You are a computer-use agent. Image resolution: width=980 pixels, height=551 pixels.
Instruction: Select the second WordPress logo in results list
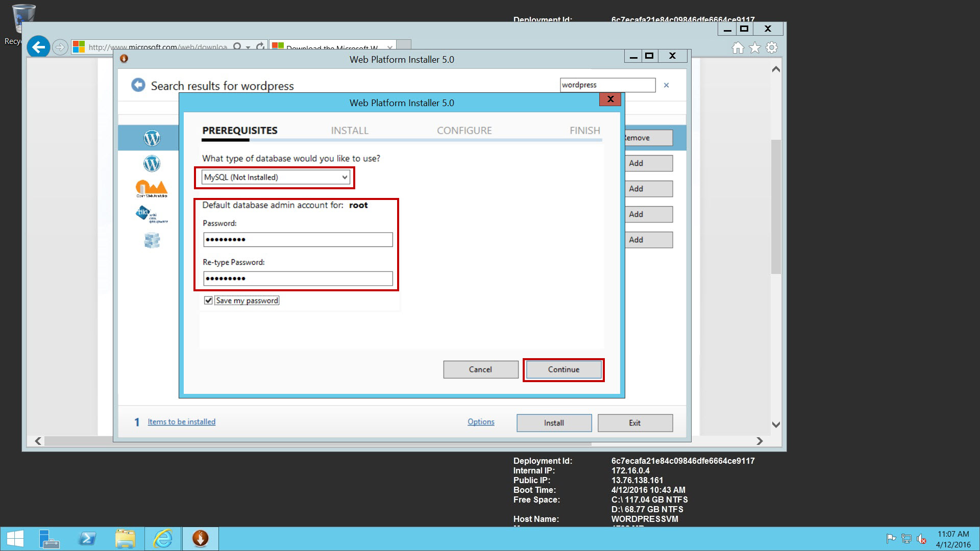[152, 163]
